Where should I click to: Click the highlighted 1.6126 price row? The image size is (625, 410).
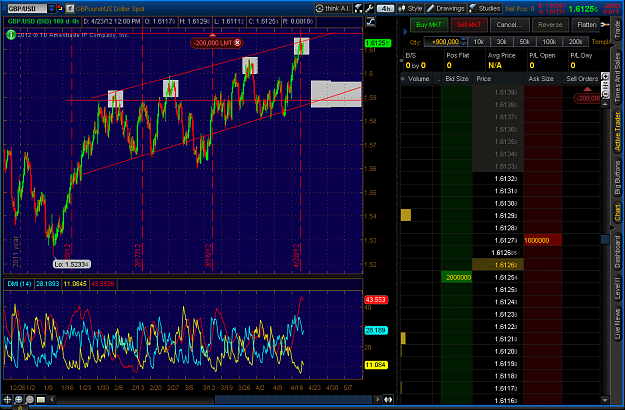coord(498,265)
